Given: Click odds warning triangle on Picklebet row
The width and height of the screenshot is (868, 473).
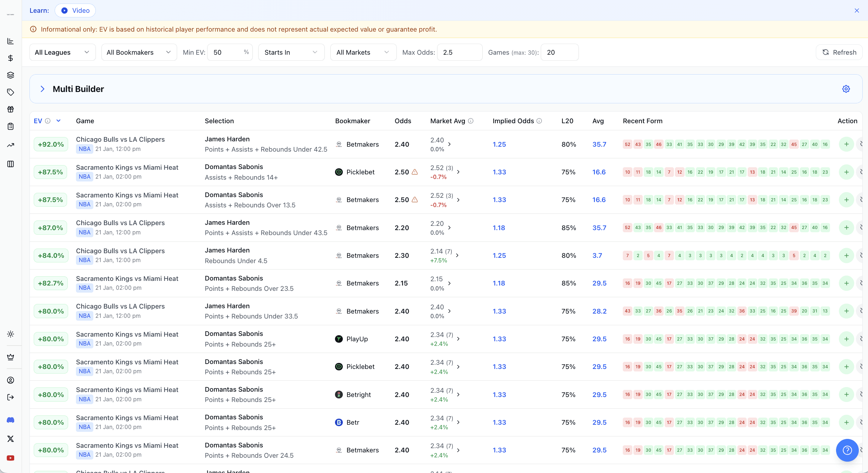Looking at the screenshot, I should [x=414, y=172].
